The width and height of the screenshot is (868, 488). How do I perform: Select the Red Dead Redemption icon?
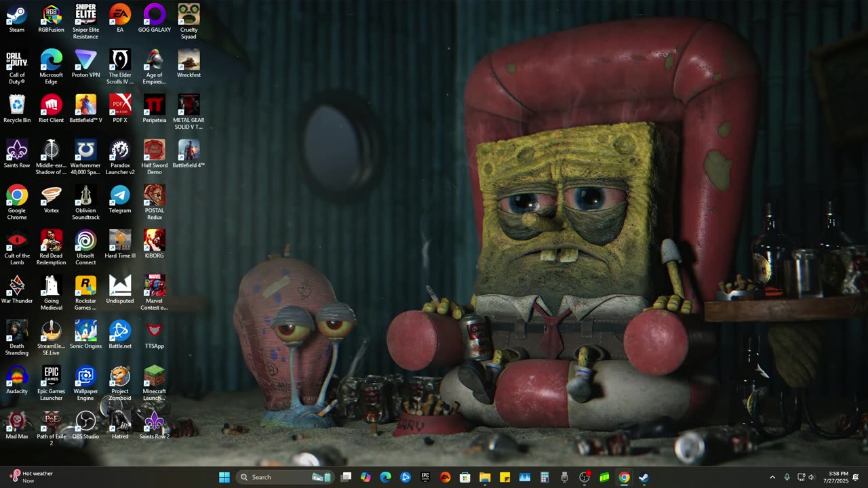(x=52, y=247)
